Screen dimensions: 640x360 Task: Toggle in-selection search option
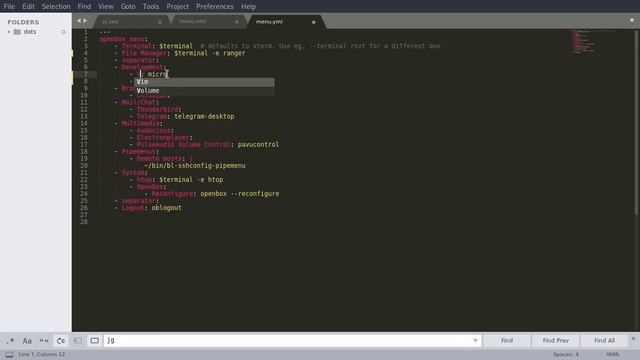[78, 340]
